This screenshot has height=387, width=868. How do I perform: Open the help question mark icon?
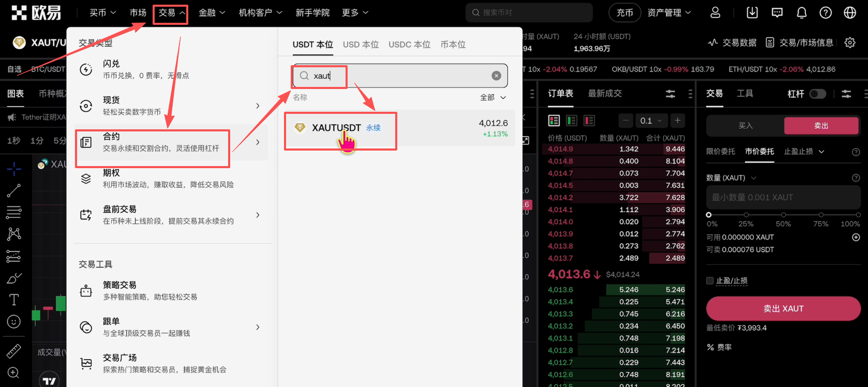[x=826, y=13]
